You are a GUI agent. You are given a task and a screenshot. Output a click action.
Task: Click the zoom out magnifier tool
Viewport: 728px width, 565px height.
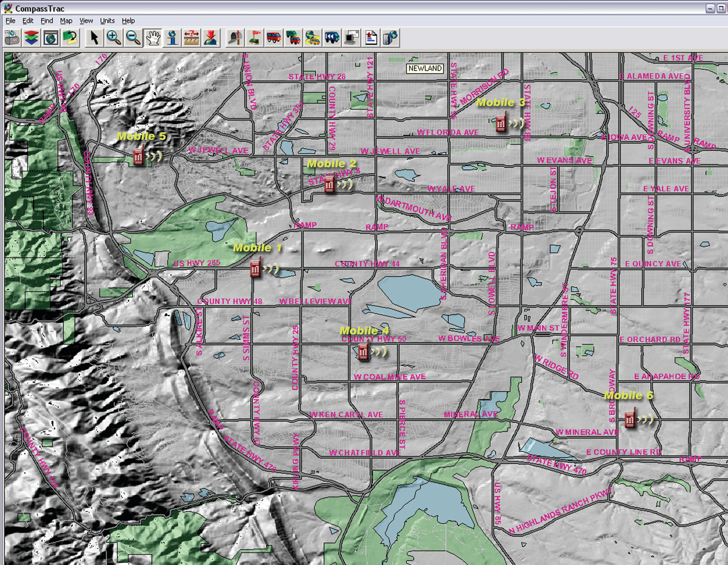pyautogui.click(x=133, y=38)
